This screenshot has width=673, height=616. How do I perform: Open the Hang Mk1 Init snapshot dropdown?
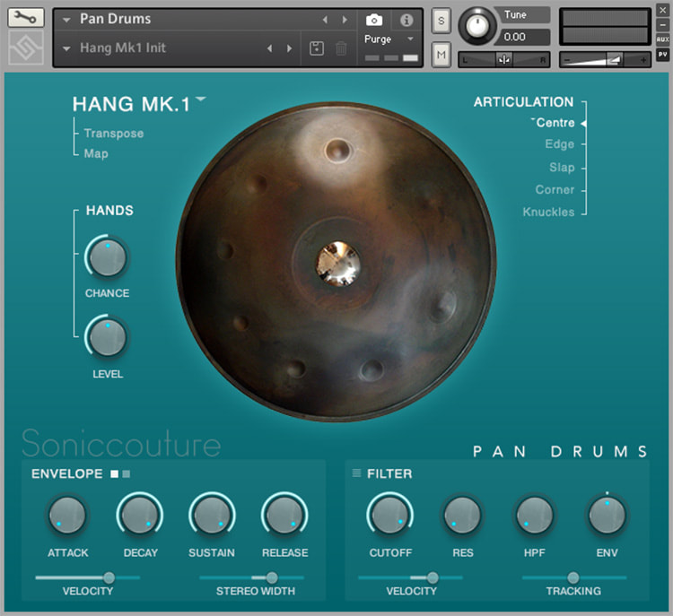pyautogui.click(x=66, y=48)
